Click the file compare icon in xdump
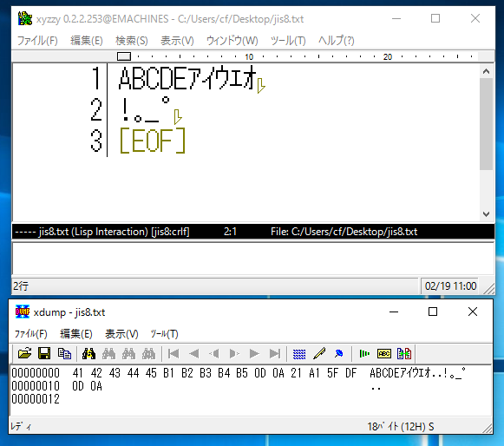The height and width of the screenshot is (446, 504). pyautogui.click(x=404, y=353)
